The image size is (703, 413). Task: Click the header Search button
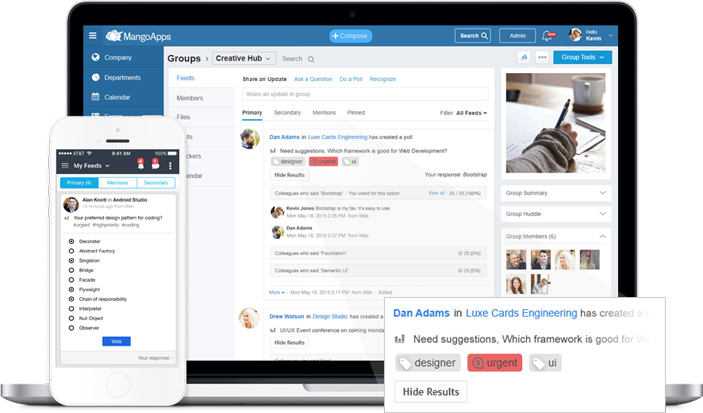[473, 35]
